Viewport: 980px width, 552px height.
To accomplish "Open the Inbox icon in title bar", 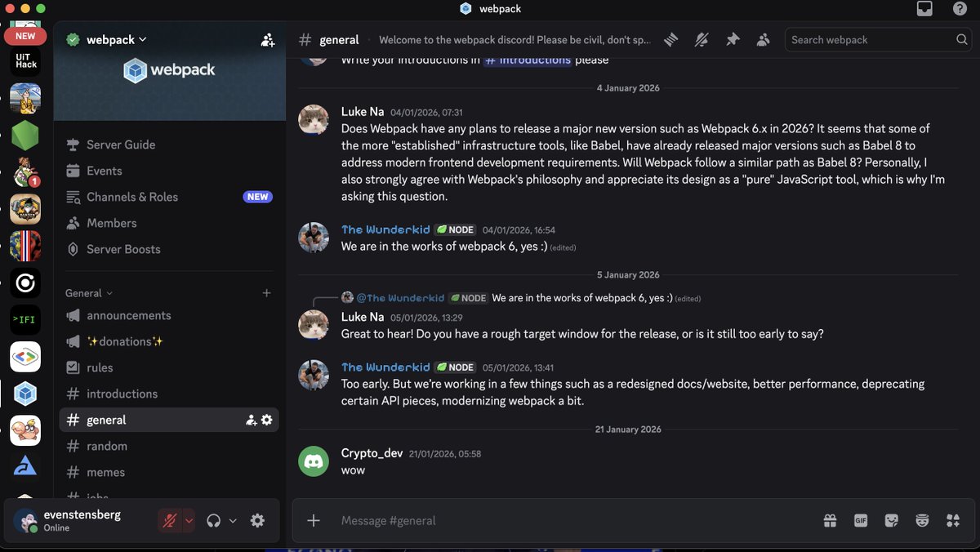I will [924, 9].
